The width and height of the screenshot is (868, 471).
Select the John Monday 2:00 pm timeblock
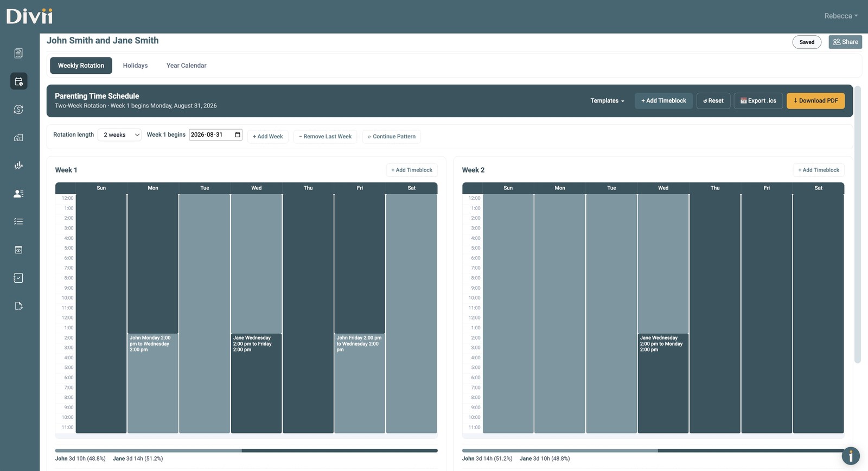click(x=153, y=383)
